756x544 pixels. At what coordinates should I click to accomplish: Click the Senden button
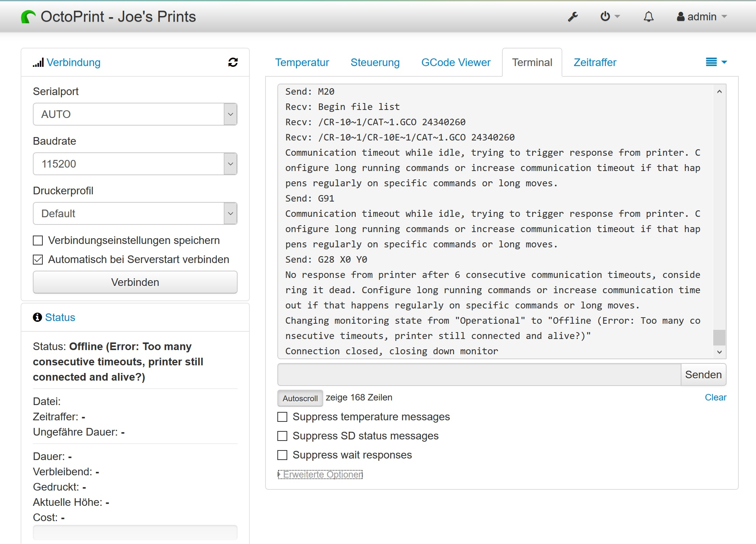click(703, 375)
